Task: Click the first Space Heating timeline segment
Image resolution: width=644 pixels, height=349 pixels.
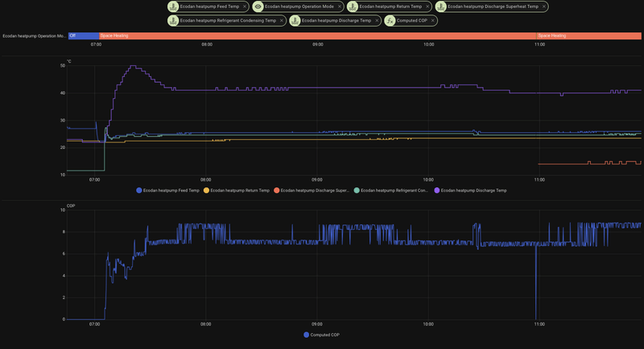Action: click(317, 35)
